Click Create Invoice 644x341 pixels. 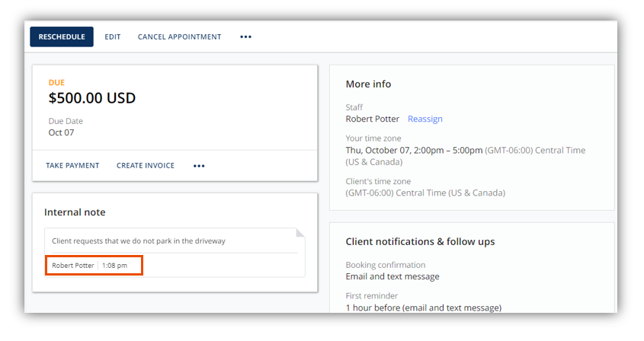coord(146,165)
